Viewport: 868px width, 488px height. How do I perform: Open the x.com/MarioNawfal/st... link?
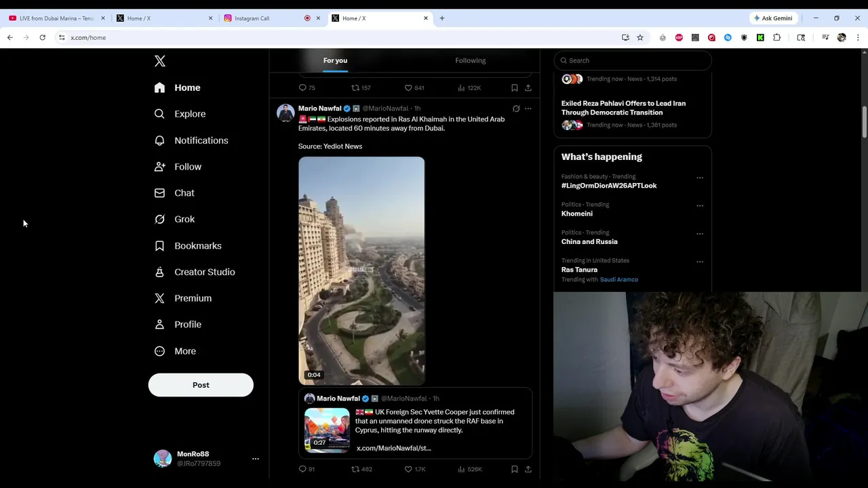point(393,448)
